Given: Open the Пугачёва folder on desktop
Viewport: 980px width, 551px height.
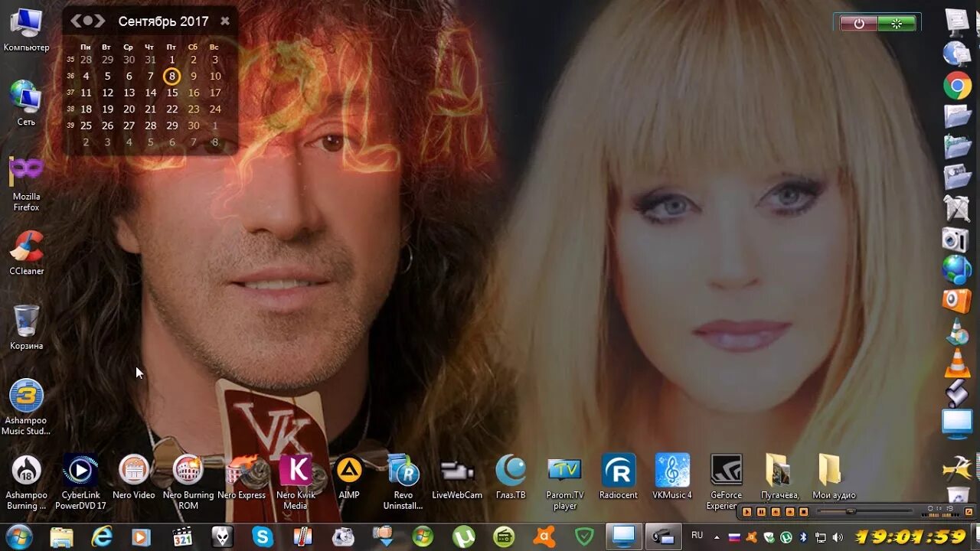Looking at the screenshot, I should tap(779, 478).
